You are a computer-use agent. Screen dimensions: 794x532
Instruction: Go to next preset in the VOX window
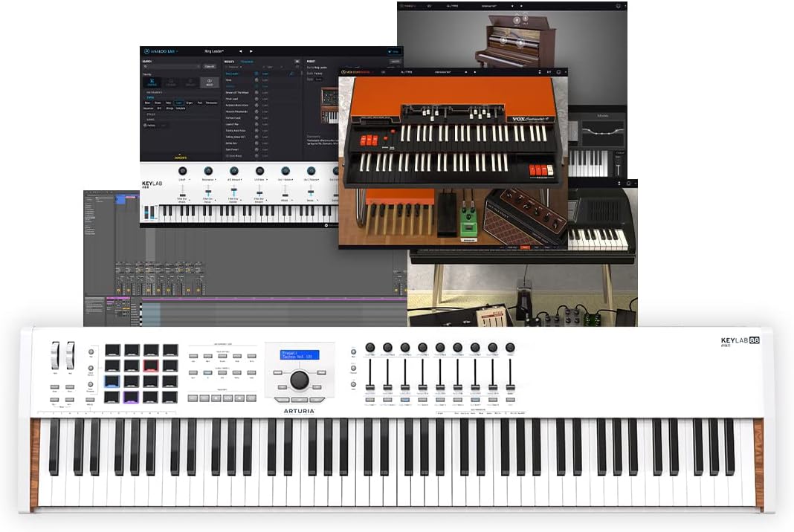click(x=475, y=72)
